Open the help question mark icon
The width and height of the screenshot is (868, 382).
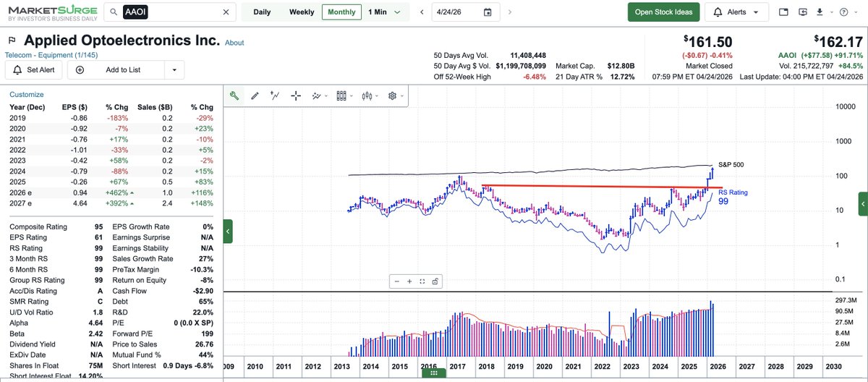[x=844, y=12]
